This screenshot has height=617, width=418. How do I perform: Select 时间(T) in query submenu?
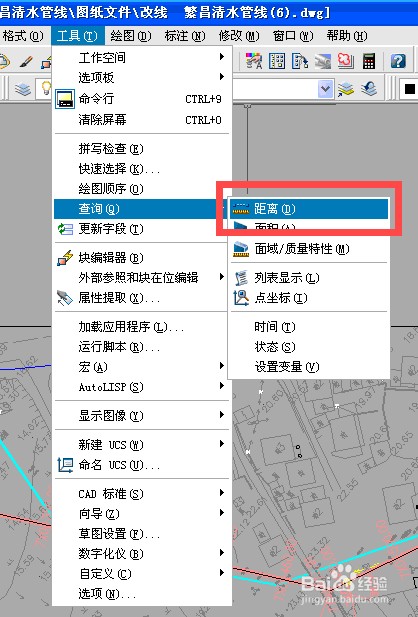tap(309, 327)
